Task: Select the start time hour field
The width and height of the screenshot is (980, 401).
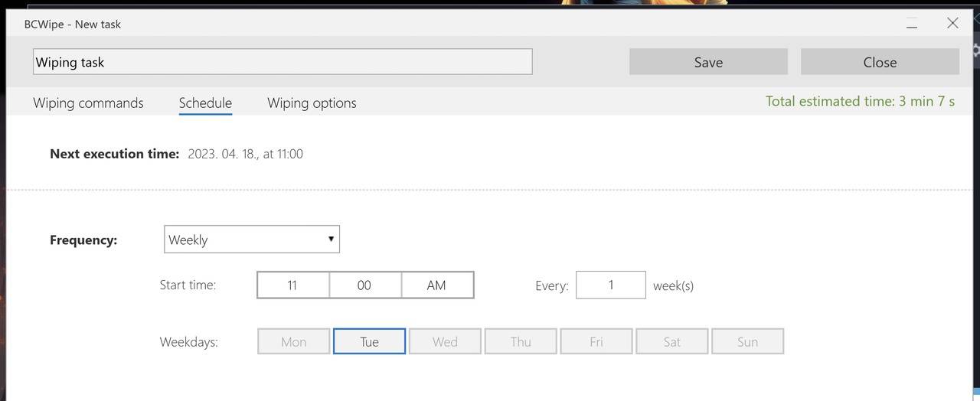Action: pos(293,285)
